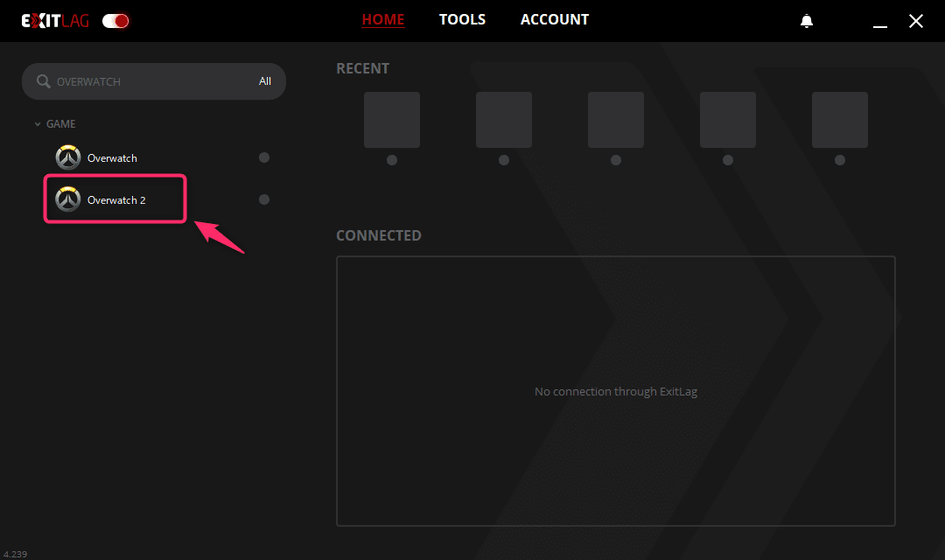Toggle the Overwatch status dot
This screenshot has height=560, width=945.
[x=264, y=157]
